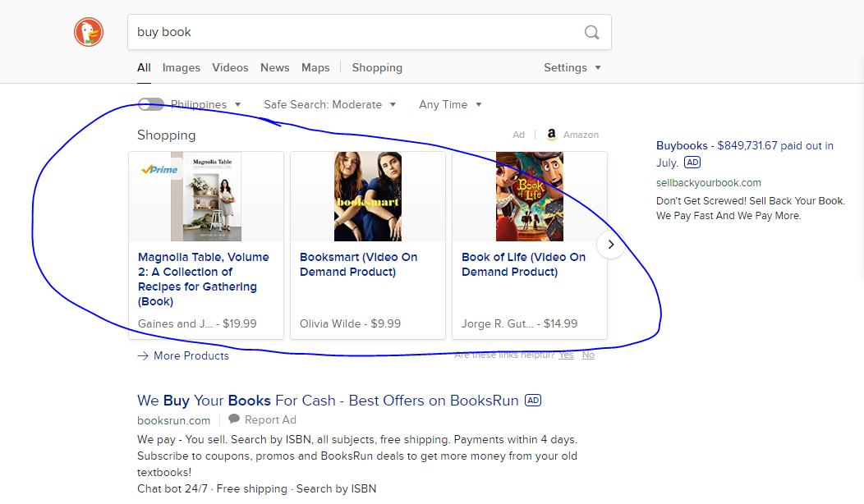Click Buybooks sidebar ad title
Screen dimensions: 864x504
pyautogui.click(x=744, y=154)
